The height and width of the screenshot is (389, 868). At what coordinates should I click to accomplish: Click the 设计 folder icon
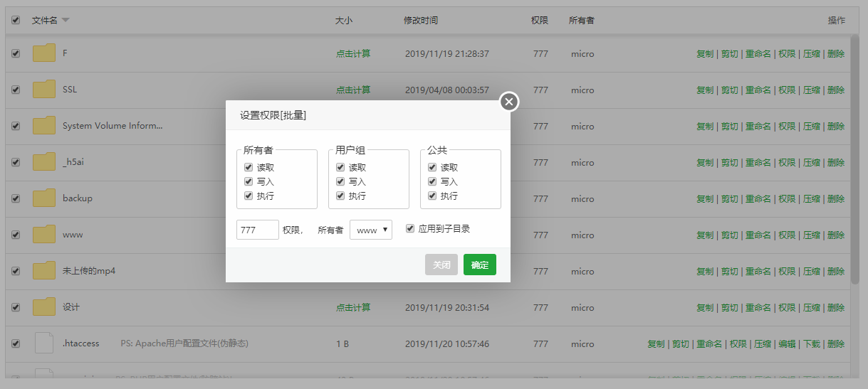click(x=44, y=307)
